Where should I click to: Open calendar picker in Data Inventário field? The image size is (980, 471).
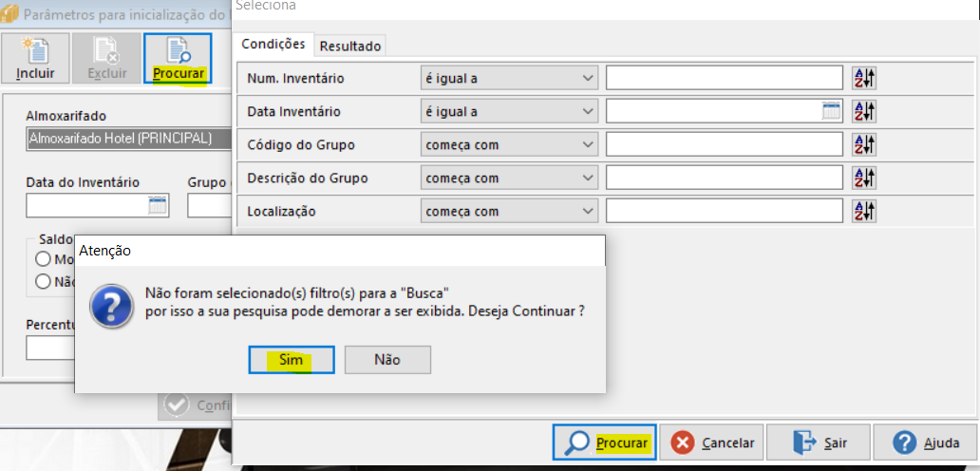(x=831, y=111)
